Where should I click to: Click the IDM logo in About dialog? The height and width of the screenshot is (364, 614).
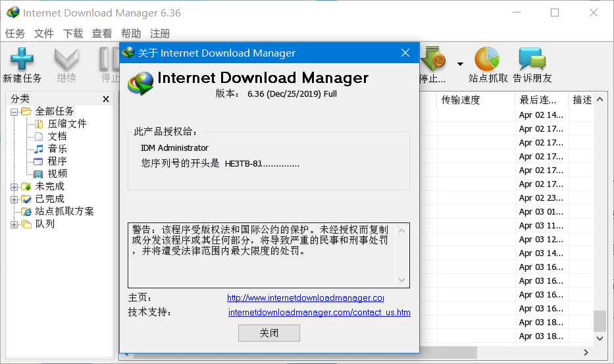[141, 83]
